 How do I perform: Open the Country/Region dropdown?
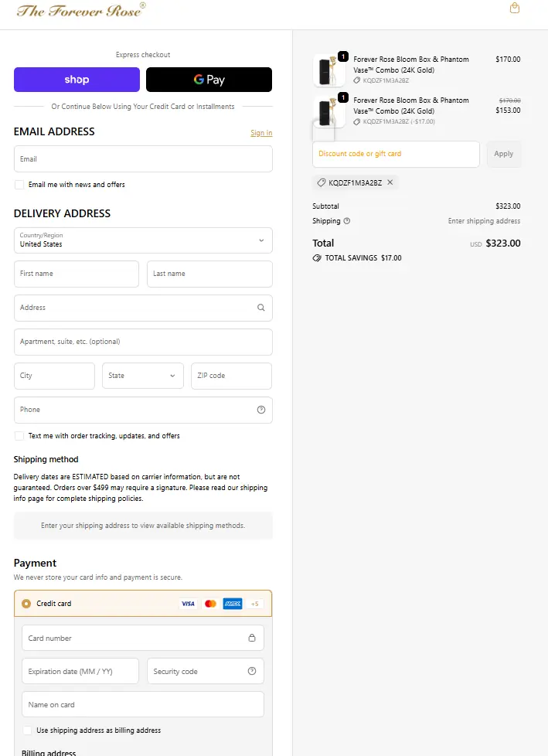point(143,240)
